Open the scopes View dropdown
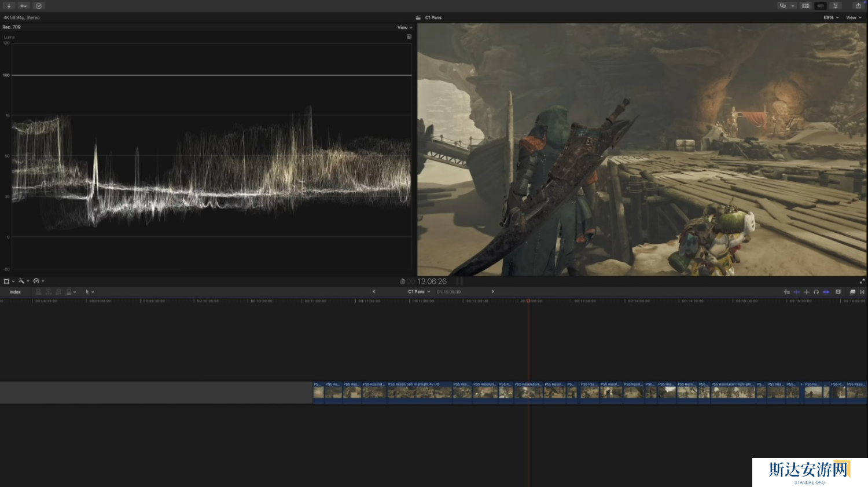This screenshot has height=487, width=868. pos(404,27)
